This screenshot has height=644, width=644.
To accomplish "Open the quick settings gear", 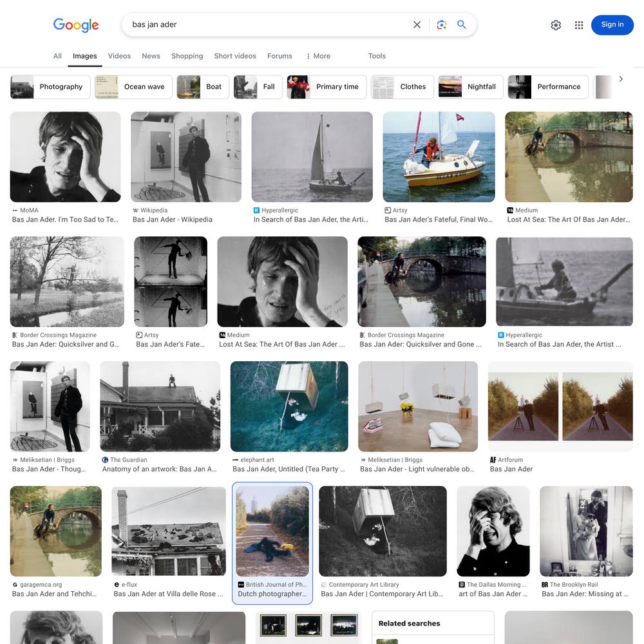I will click(556, 25).
